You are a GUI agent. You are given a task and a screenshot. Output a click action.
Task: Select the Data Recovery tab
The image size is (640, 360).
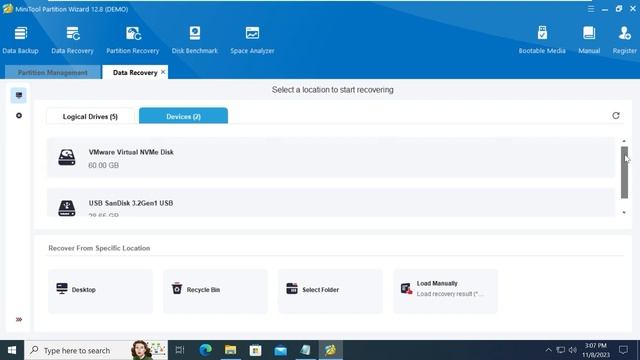[x=135, y=72]
